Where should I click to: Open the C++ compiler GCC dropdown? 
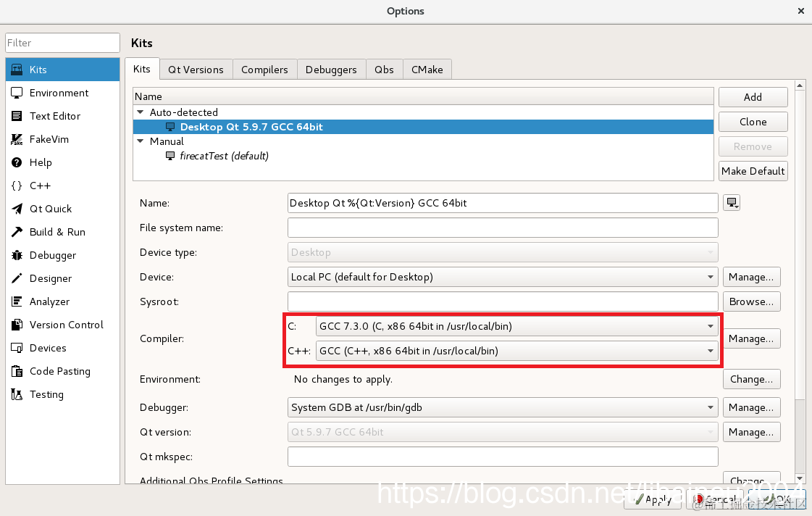516,351
